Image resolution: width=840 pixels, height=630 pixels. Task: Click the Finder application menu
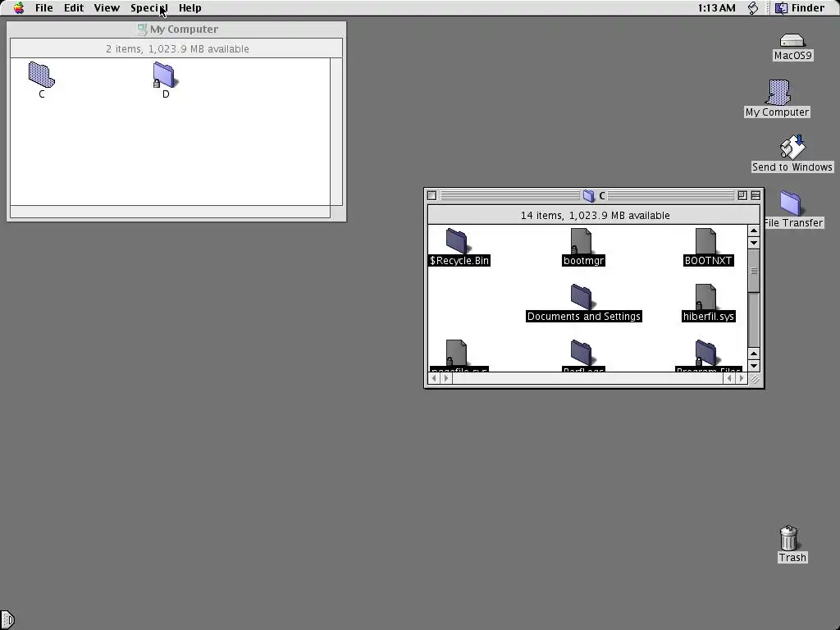800,8
